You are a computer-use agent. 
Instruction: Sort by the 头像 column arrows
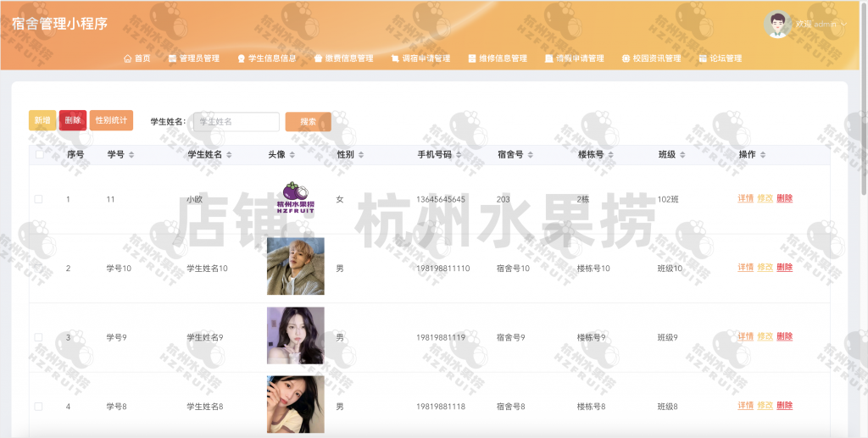(292, 155)
